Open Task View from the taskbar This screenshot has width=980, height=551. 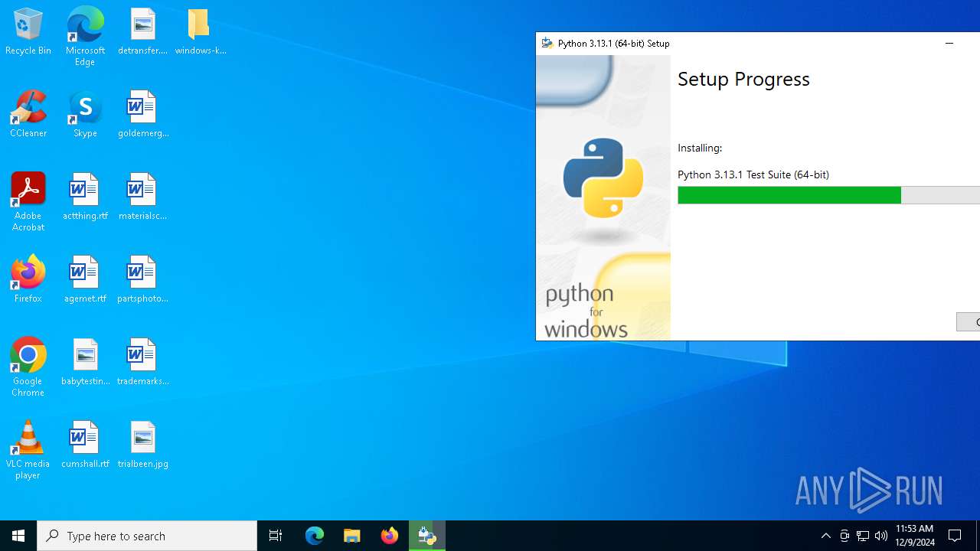pyautogui.click(x=276, y=536)
